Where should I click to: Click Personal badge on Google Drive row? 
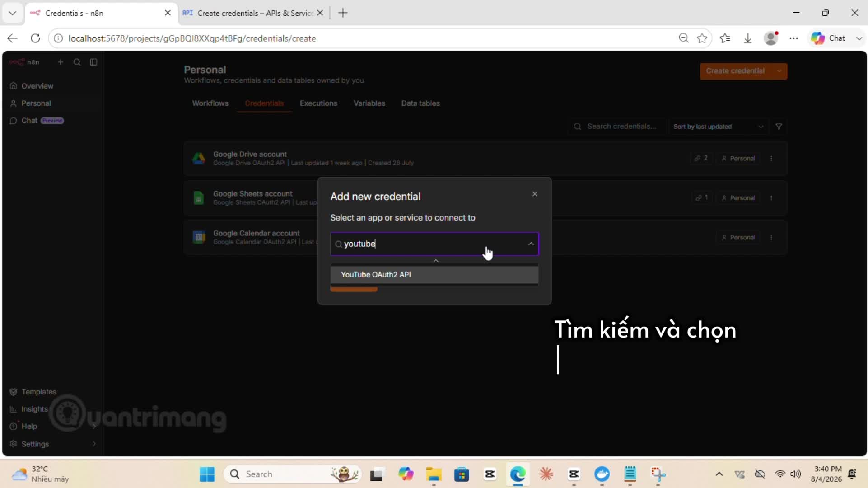[x=738, y=158]
